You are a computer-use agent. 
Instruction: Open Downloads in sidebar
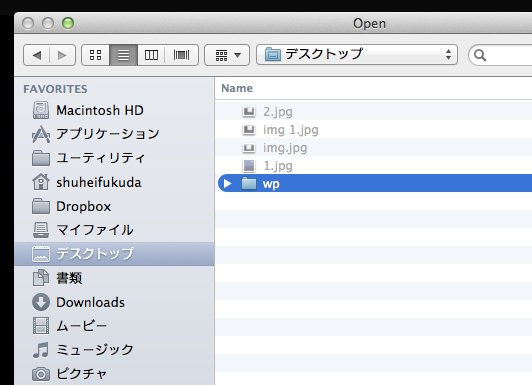click(x=114, y=302)
